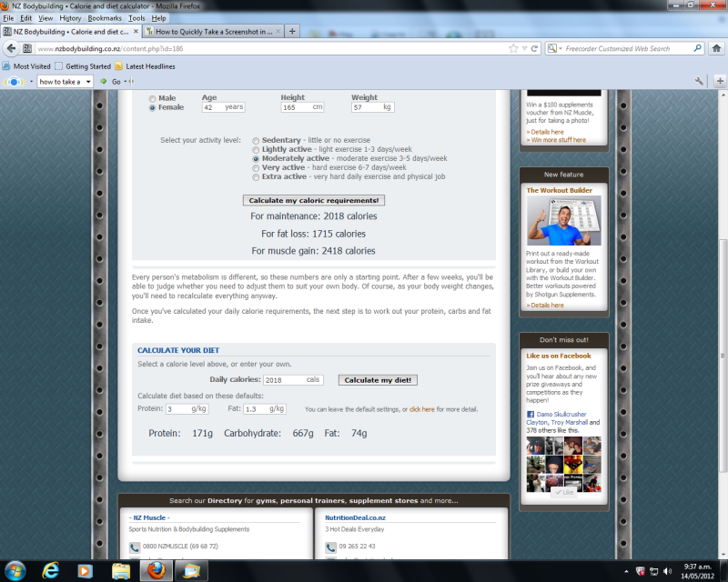
Task: Select the Very active activity level
Action: point(256,167)
